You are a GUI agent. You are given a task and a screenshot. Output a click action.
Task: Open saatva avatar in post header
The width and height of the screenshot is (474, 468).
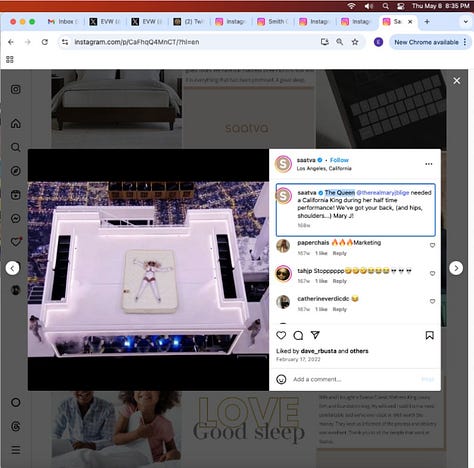tap(283, 164)
